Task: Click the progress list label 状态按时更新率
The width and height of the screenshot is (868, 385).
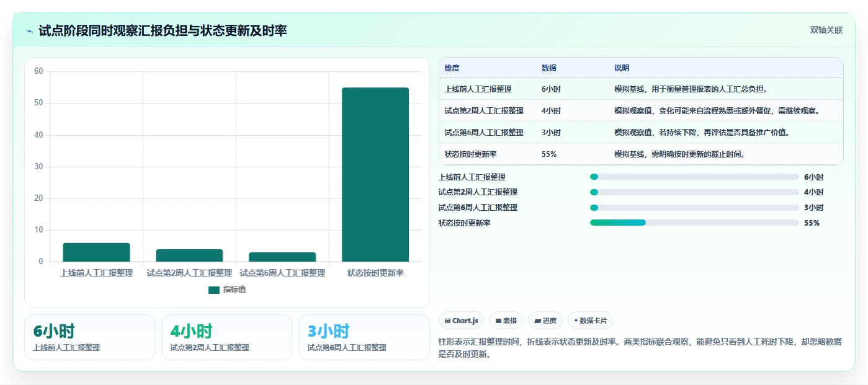Action: click(x=465, y=223)
